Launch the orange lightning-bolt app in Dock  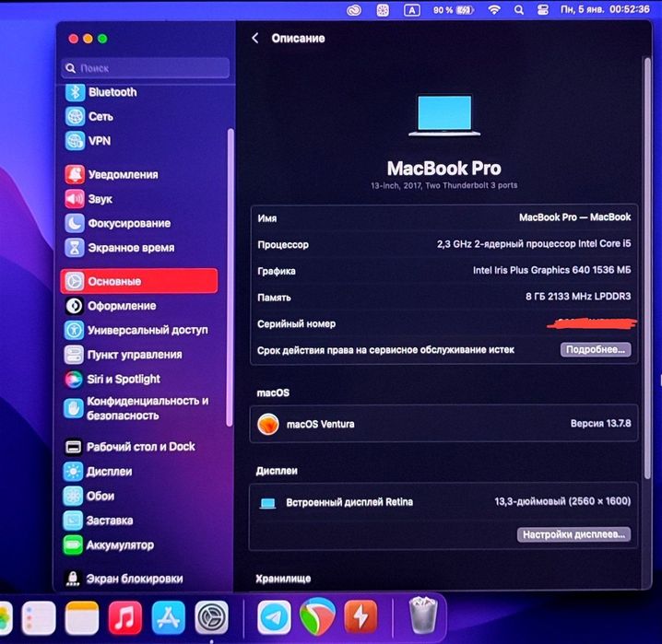(x=361, y=618)
